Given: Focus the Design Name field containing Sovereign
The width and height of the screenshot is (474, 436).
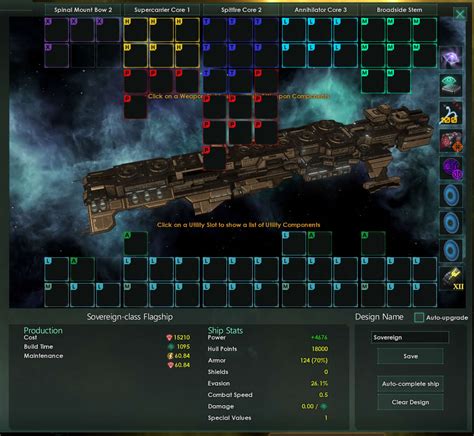Looking at the screenshot, I should click(x=410, y=337).
